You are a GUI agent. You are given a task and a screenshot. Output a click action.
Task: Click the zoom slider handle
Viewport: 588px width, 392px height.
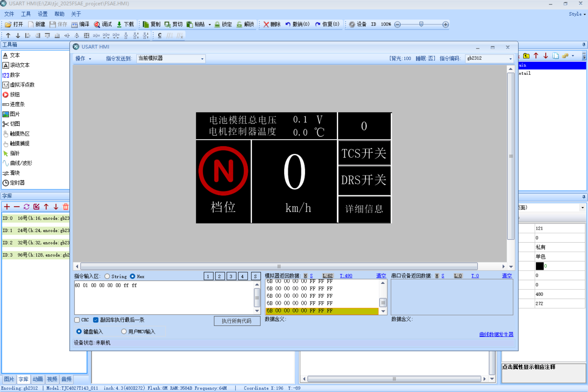[x=421, y=24]
